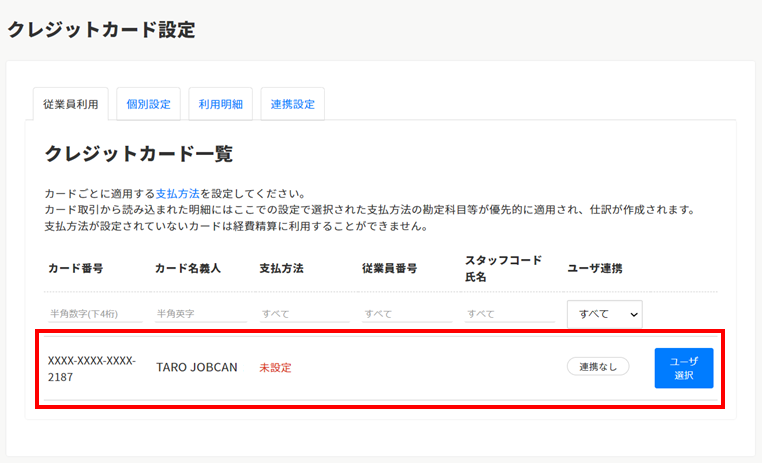Viewport: 763px width, 464px height.
Task: Click the 支払方法 filter field
Action: click(x=304, y=313)
